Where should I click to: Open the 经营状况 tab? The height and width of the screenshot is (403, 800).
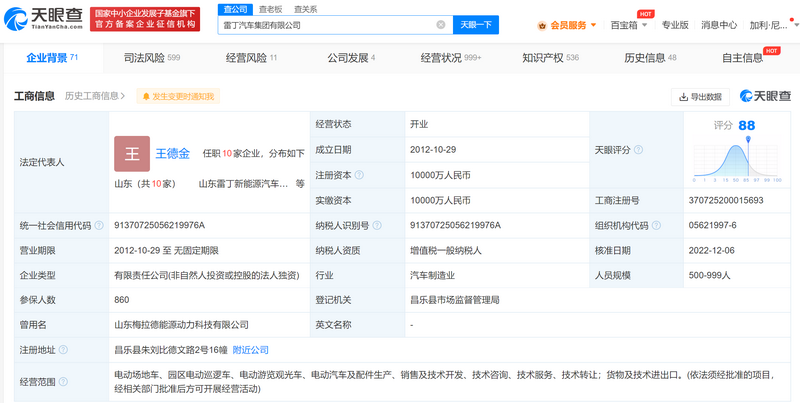(x=451, y=58)
